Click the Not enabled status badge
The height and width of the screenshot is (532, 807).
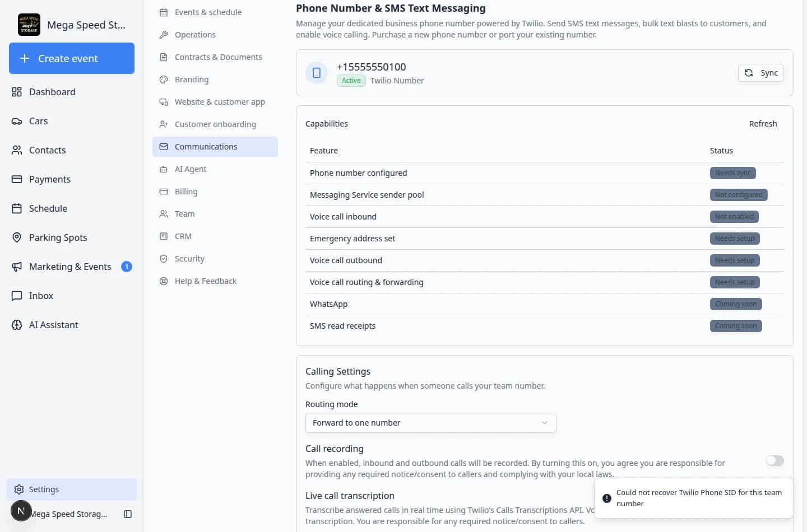click(x=734, y=217)
